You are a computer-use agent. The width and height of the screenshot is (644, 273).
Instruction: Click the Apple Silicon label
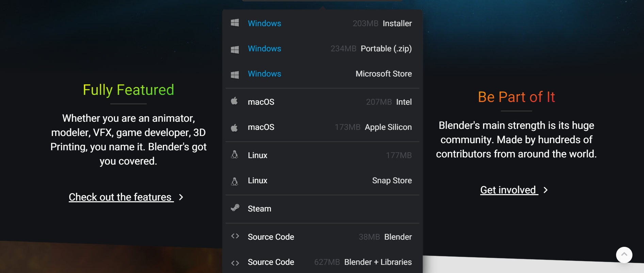pos(388,127)
